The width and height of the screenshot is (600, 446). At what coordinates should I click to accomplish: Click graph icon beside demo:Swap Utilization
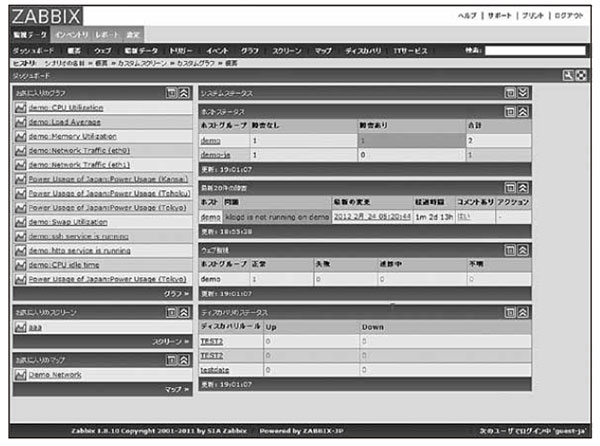coord(20,222)
